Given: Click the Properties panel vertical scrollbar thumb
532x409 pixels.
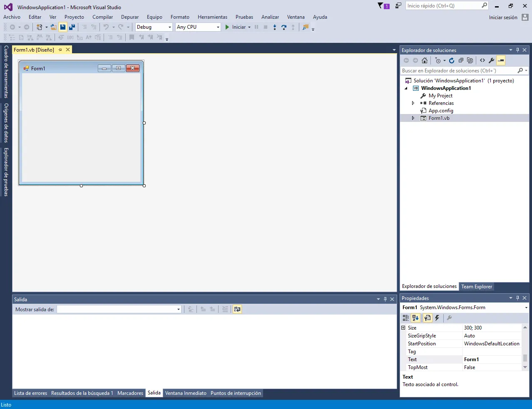Looking at the screenshot, I should [525, 358].
